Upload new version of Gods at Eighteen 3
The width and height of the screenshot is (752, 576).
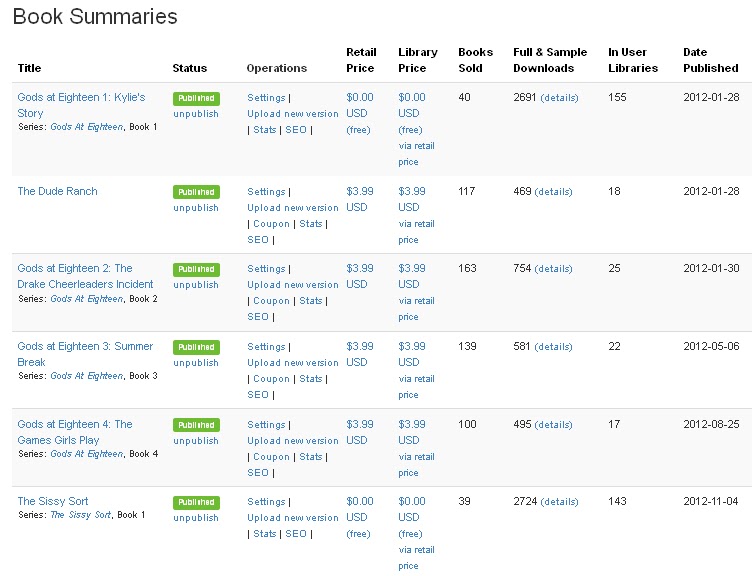point(292,363)
